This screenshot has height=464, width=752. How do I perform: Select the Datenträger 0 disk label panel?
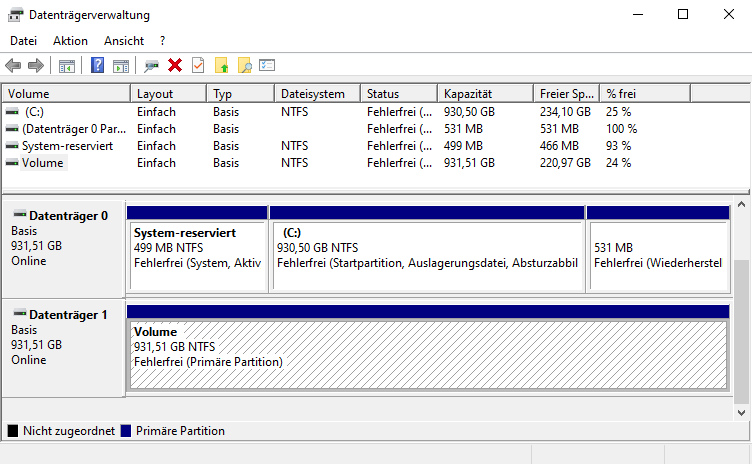tap(64, 249)
